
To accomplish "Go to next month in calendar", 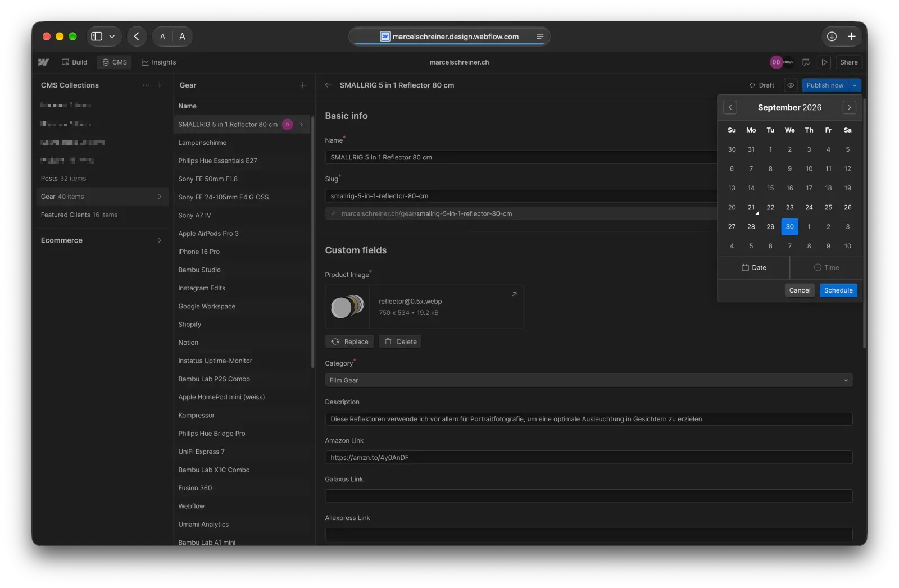I will point(850,107).
